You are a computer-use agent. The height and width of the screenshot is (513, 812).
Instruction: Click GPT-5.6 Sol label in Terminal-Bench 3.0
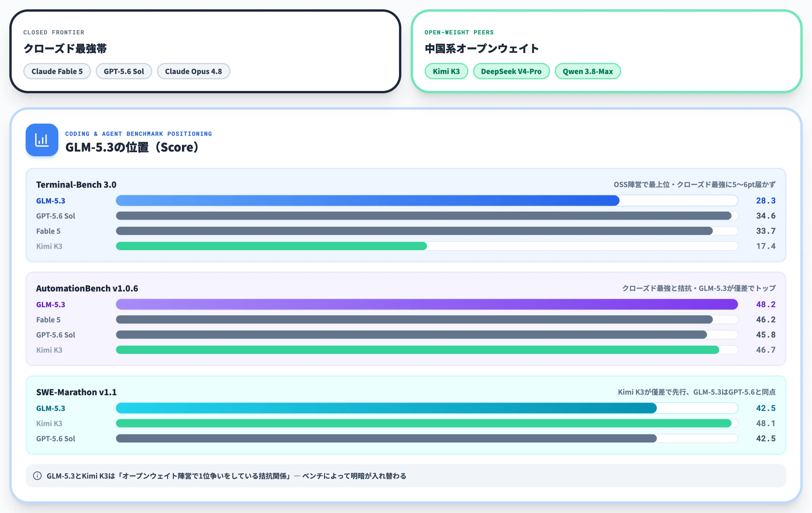56,216
